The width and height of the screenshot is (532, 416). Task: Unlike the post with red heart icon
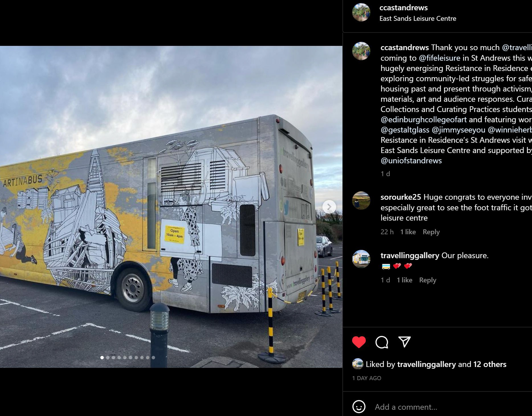coord(359,342)
